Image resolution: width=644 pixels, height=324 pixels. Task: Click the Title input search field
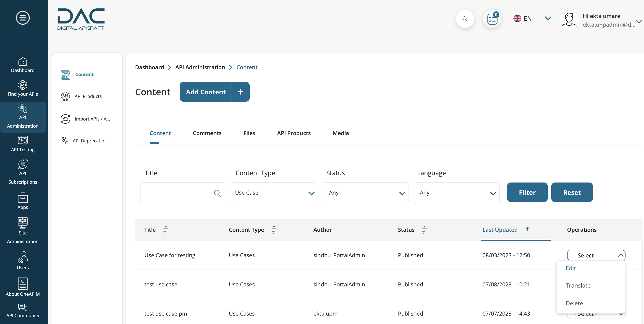pyautogui.click(x=184, y=192)
